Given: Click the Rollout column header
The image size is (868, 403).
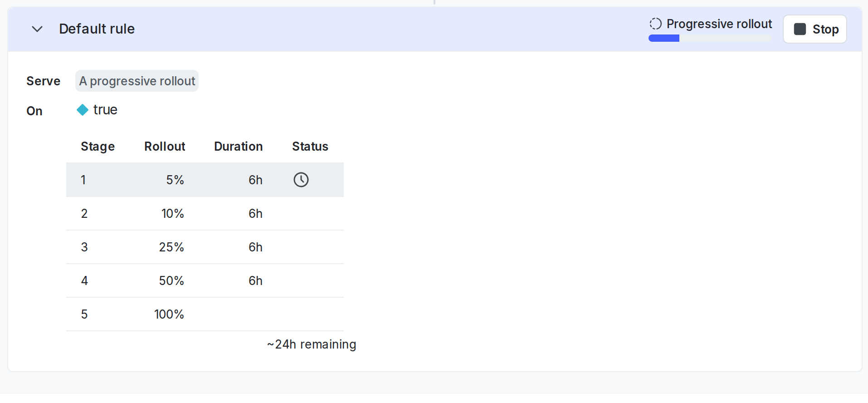Looking at the screenshot, I should point(165,146).
